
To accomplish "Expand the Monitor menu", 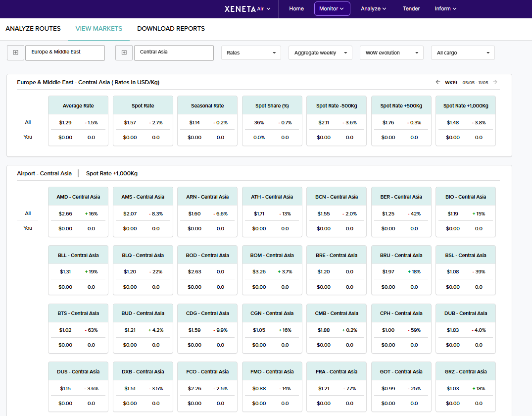I will (332, 8).
